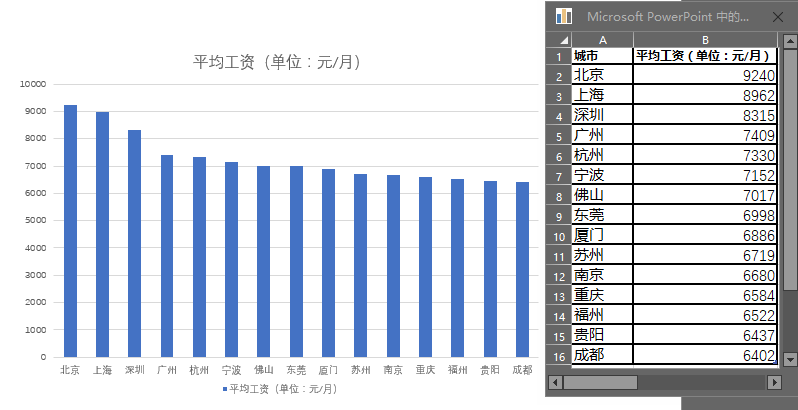798x410 pixels.
Task: Select the value cell 6680
Action: pyautogui.click(x=705, y=275)
